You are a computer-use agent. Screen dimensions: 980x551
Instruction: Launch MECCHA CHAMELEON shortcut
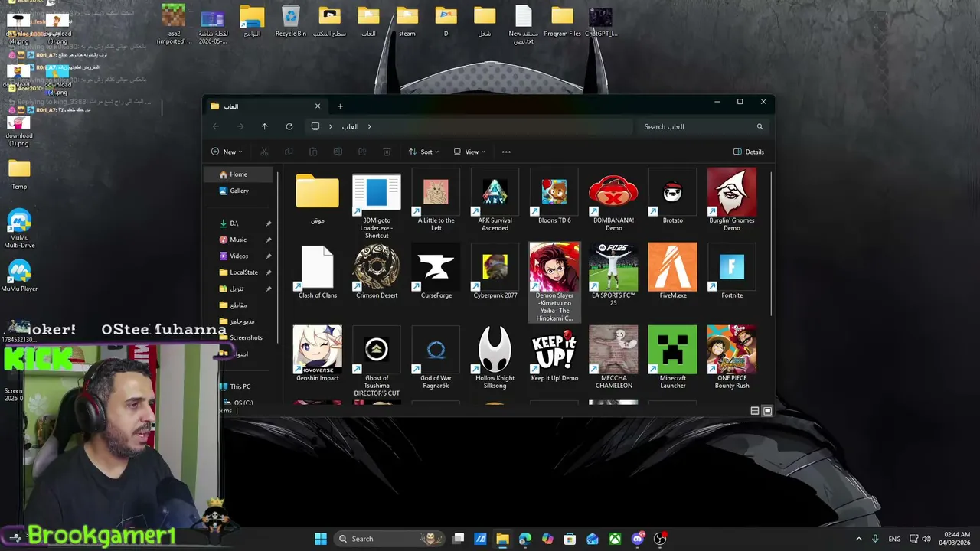point(613,357)
